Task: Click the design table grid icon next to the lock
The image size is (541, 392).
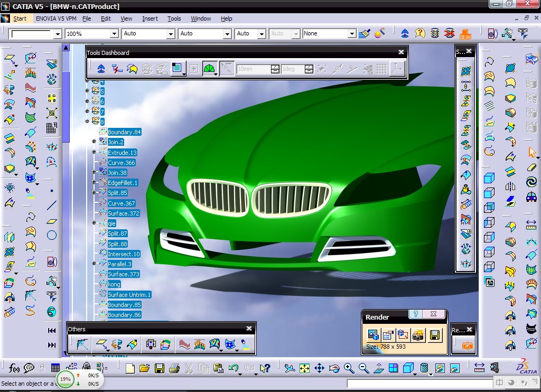Action: (x=55, y=368)
